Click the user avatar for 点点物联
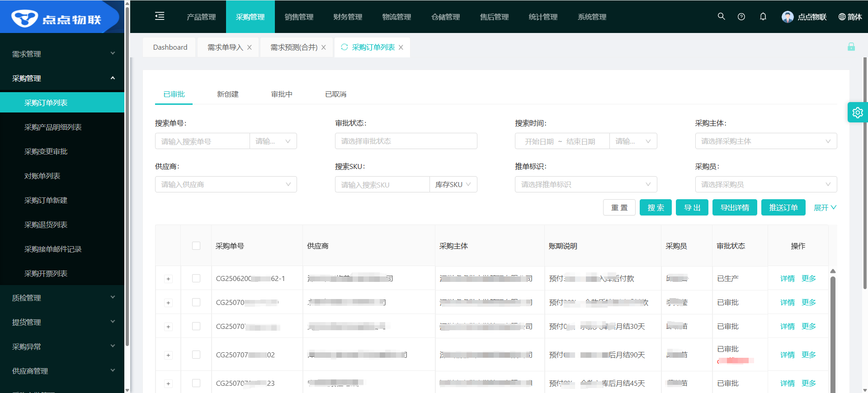 click(x=788, y=17)
